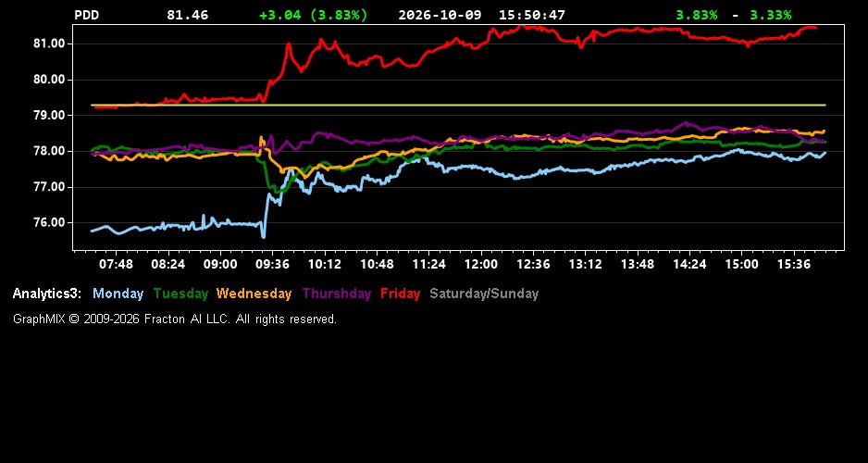Select the Friday legend entry

tap(401, 294)
